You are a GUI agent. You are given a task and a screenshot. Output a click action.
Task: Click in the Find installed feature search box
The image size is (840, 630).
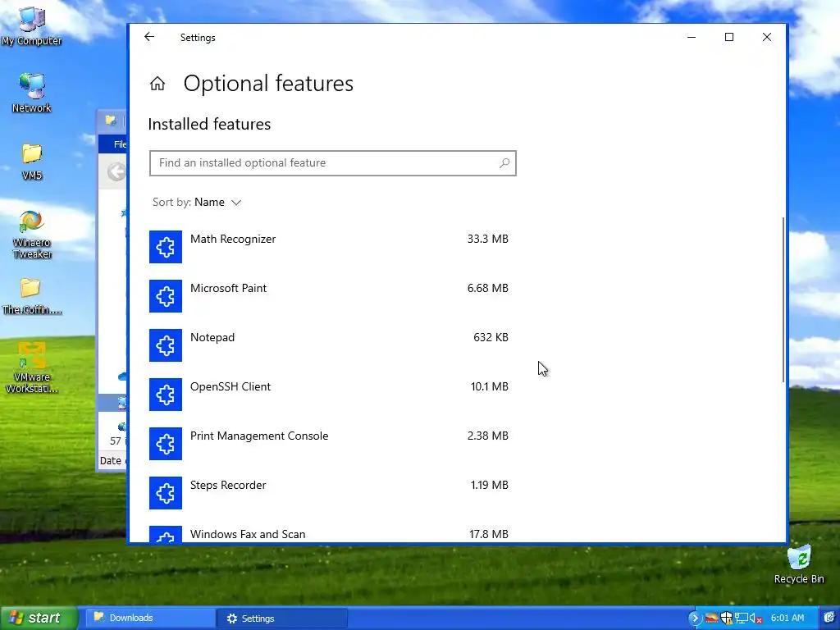click(x=333, y=163)
